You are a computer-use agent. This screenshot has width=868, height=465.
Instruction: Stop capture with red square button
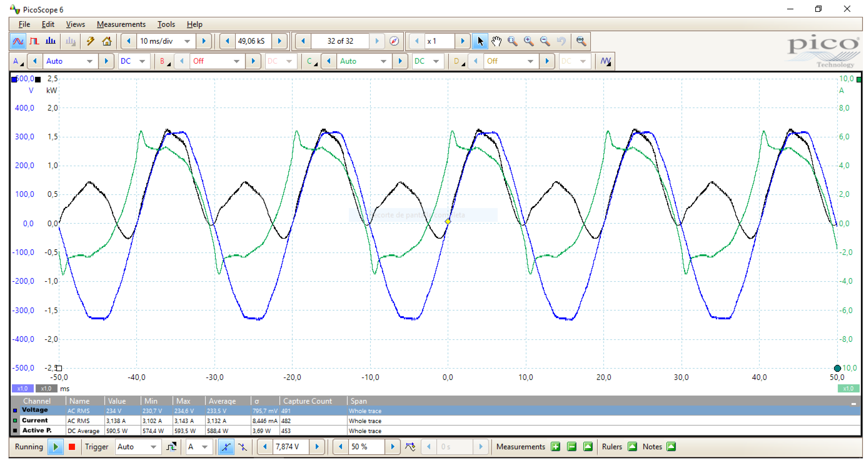72,446
